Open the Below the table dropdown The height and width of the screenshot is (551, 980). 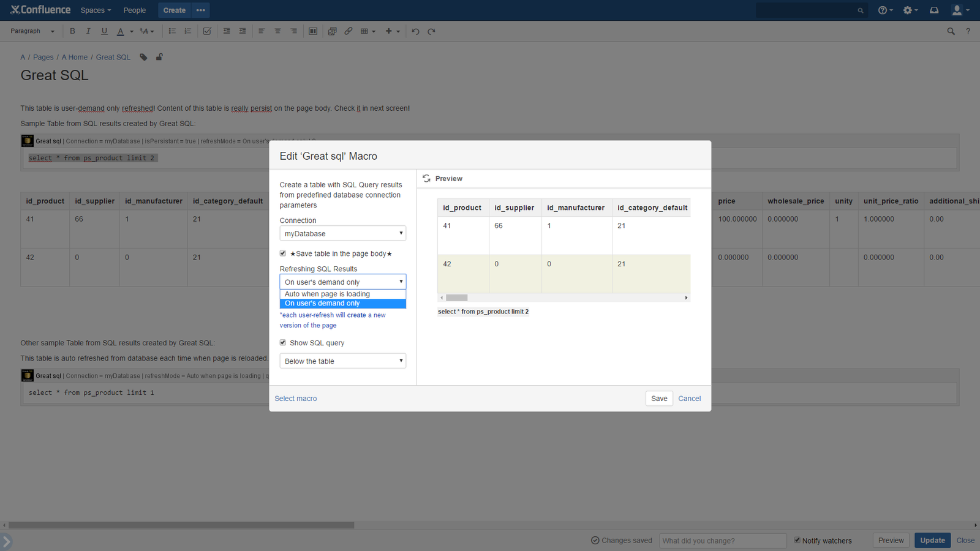click(x=343, y=361)
